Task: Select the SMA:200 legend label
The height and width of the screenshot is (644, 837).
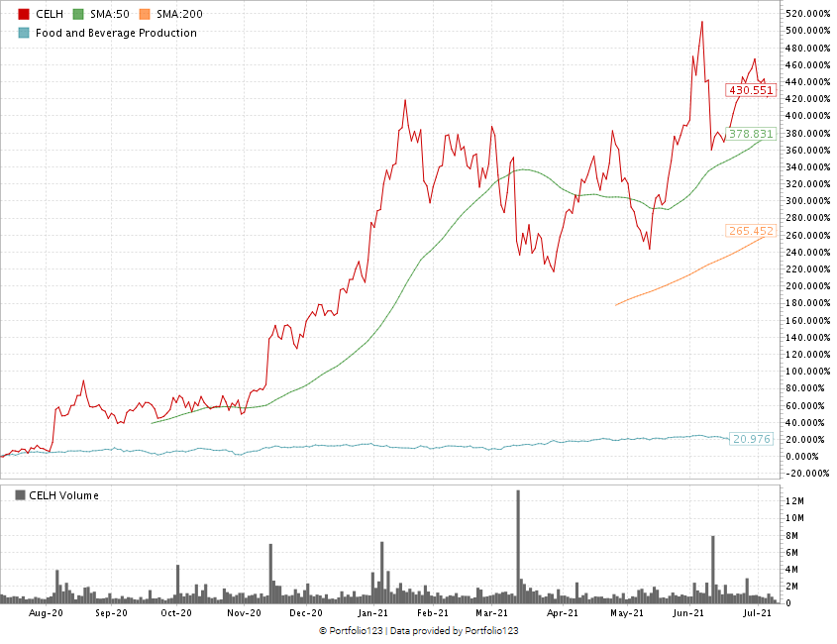Action: [179, 14]
